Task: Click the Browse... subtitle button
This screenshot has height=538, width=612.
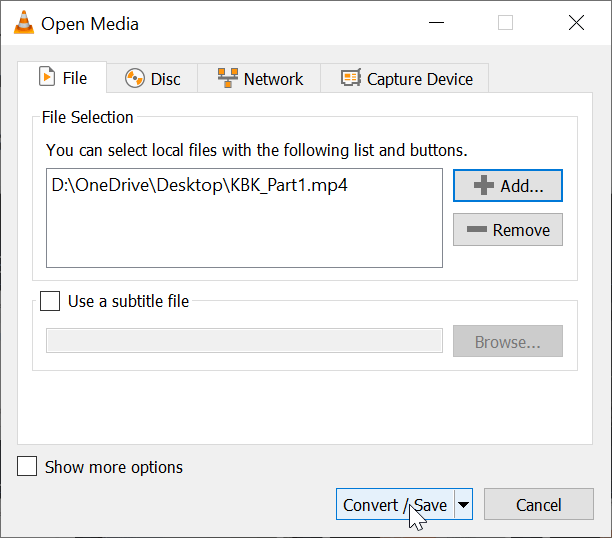Action: (508, 341)
